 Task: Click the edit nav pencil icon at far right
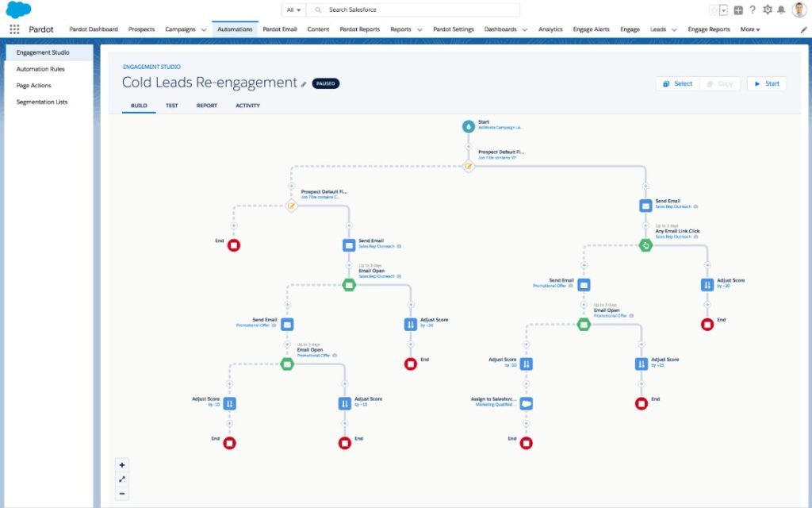pos(804,30)
